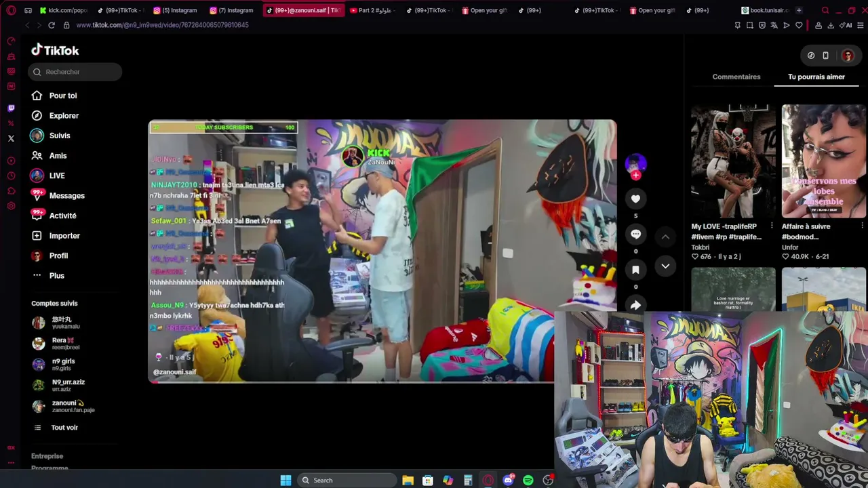Open Spotify from the taskbar
Image resolution: width=868 pixels, height=488 pixels.
tap(528, 481)
